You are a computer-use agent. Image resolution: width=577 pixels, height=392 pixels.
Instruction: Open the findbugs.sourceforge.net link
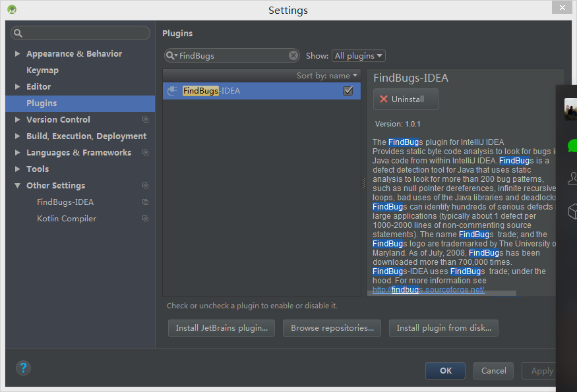pyautogui.click(x=429, y=290)
